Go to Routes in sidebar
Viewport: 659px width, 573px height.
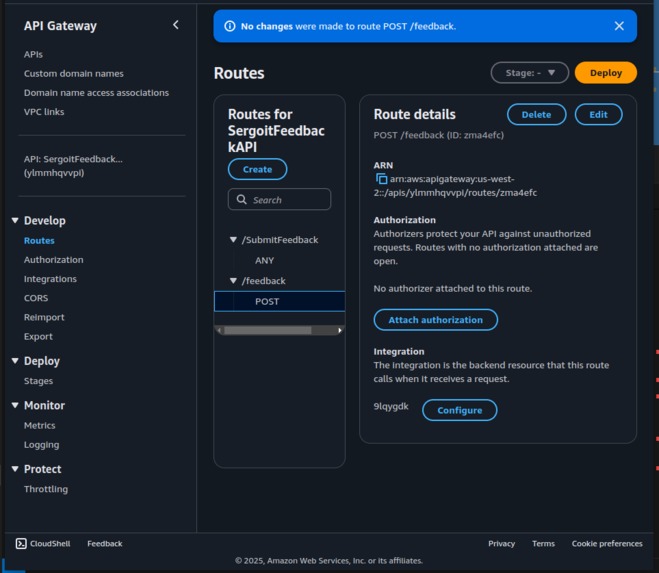(x=39, y=240)
